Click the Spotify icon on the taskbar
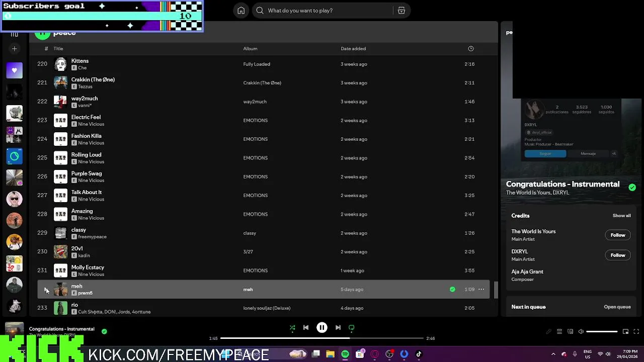 [x=345, y=354]
